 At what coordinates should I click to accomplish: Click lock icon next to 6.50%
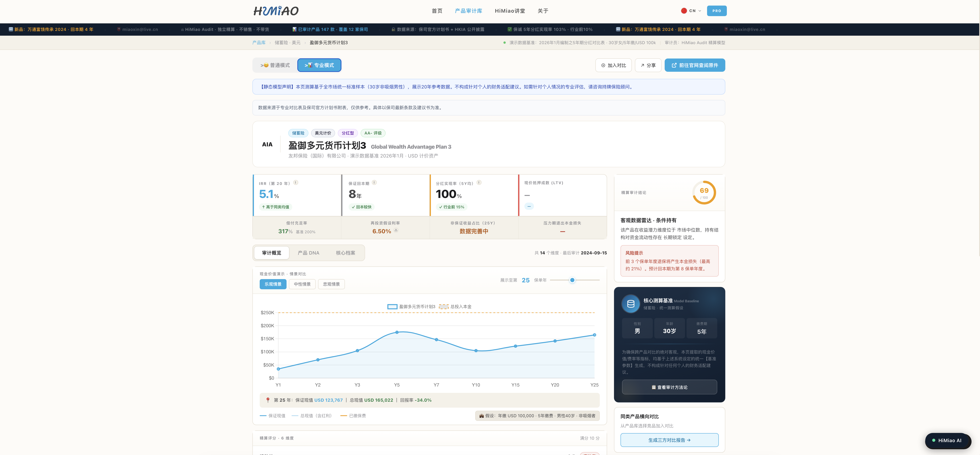click(396, 230)
